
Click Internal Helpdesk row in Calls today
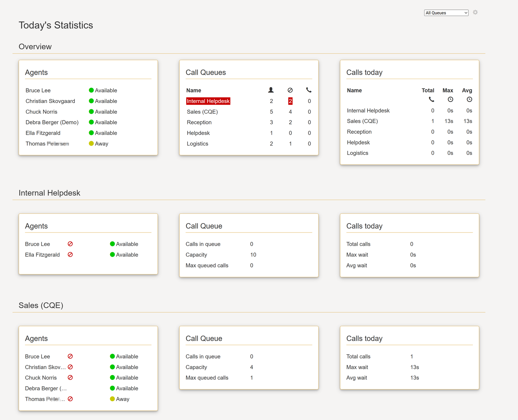pos(410,110)
